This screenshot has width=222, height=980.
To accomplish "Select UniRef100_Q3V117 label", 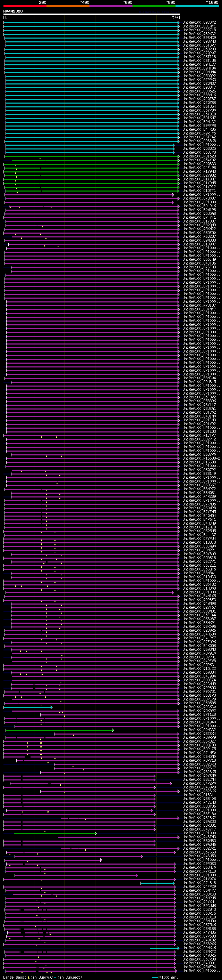I will pyautogui.click(x=199, y=405).
